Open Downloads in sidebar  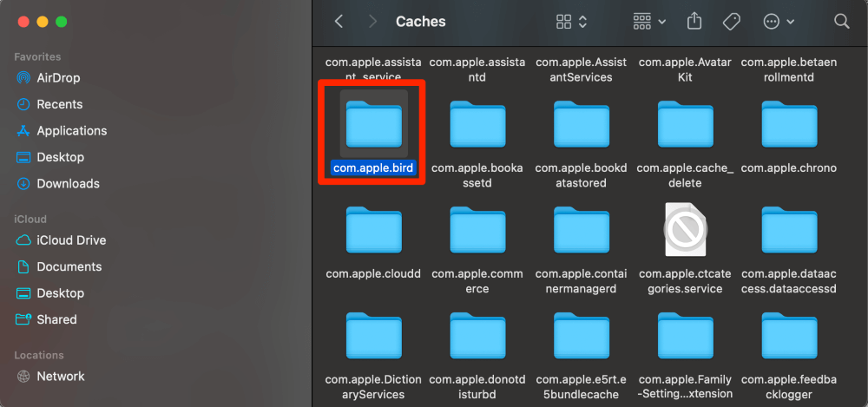68,184
